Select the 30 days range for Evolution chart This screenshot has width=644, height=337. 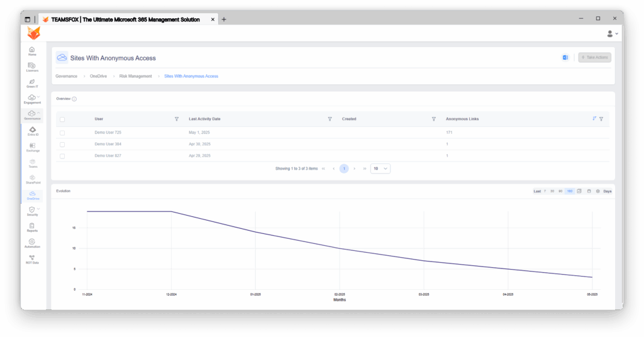coord(552,191)
